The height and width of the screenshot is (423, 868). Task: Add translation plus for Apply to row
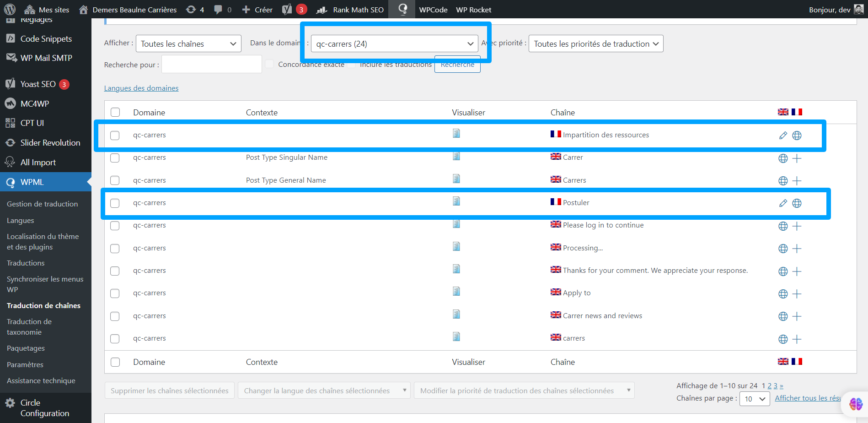pyautogui.click(x=797, y=294)
